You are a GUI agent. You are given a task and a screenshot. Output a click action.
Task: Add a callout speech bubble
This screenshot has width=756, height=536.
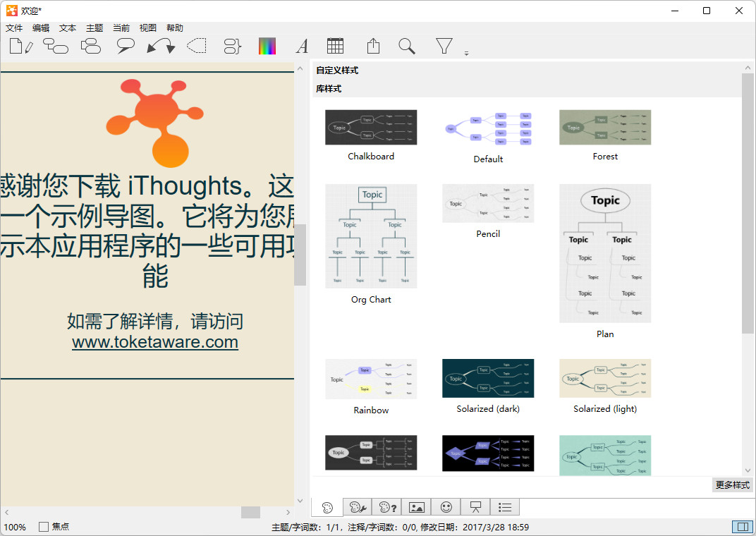[x=126, y=47]
